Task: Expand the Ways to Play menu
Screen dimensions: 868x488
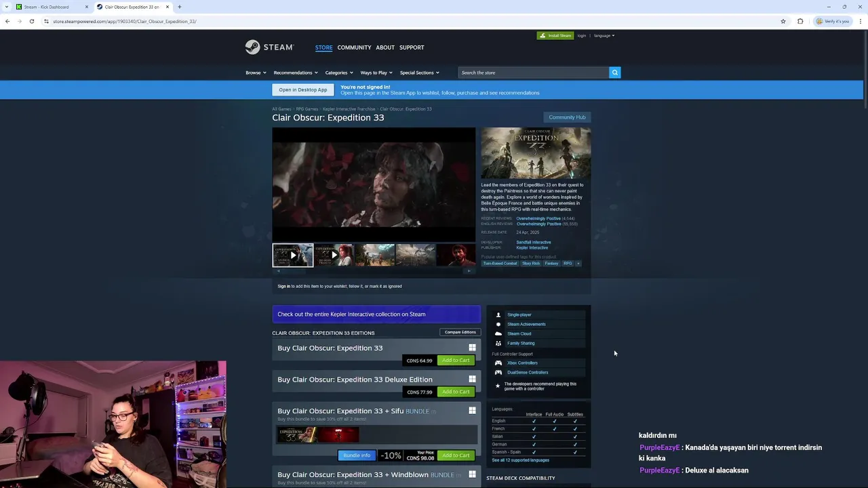Action: (376, 73)
